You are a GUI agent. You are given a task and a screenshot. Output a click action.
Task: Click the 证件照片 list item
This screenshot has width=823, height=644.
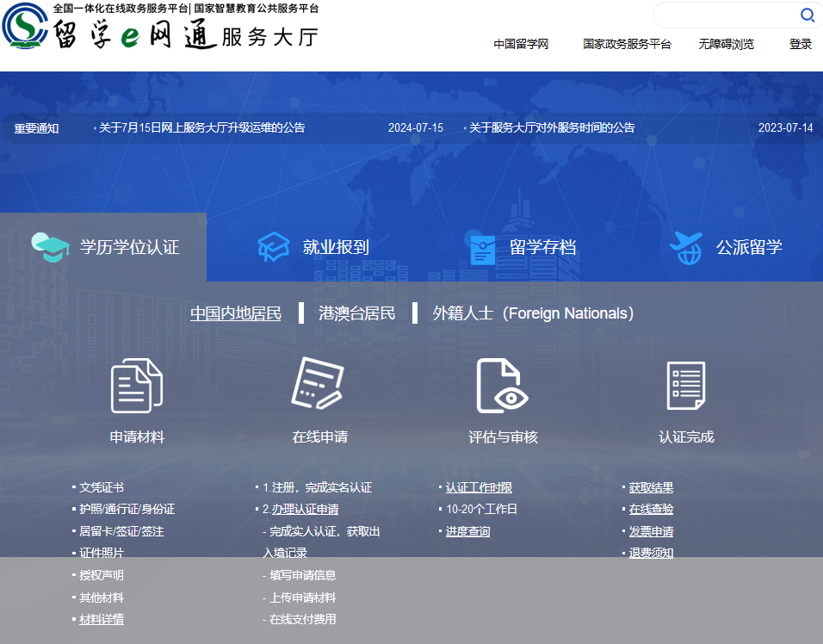pyautogui.click(x=102, y=554)
